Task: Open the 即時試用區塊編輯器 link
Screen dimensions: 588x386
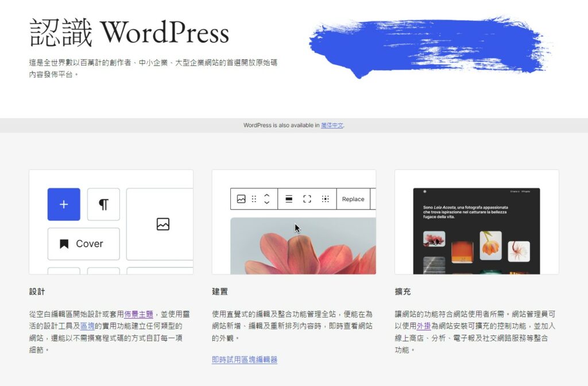Action: click(x=245, y=360)
